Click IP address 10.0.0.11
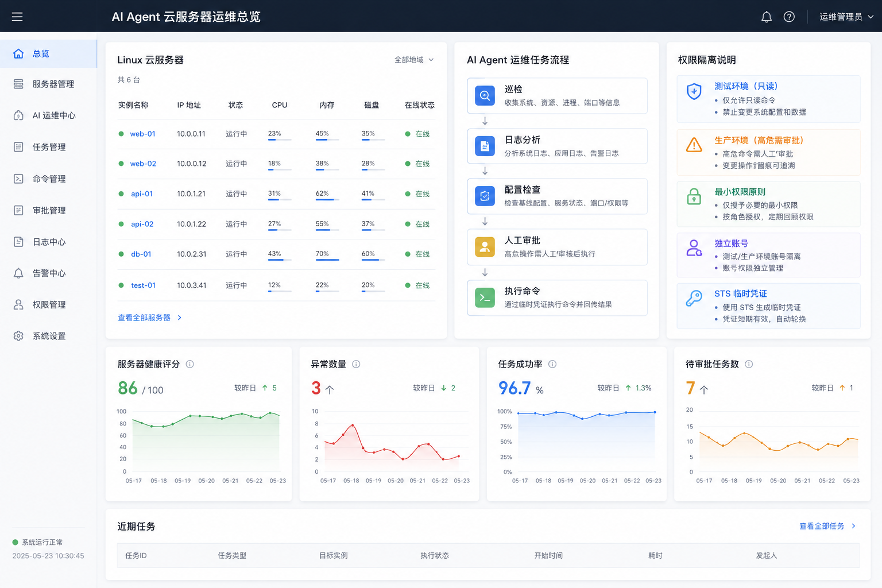This screenshot has width=882, height=588. (x=191, y=134)
